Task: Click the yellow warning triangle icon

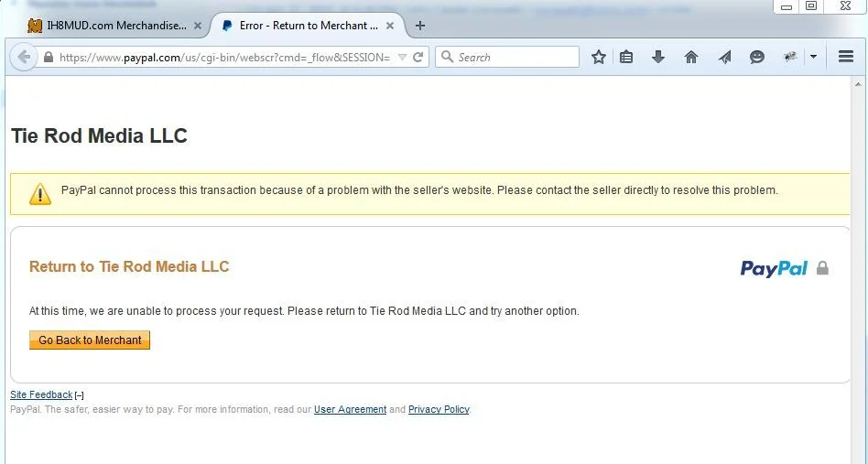Action: coord(40,194)
